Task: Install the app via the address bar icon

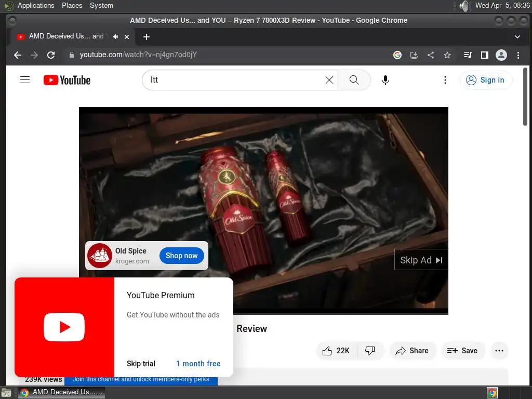Action: click(x=414, y=55)
